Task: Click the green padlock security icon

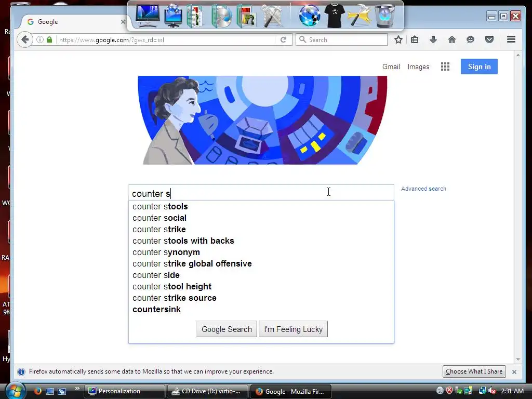Action: tap(49, 39)
